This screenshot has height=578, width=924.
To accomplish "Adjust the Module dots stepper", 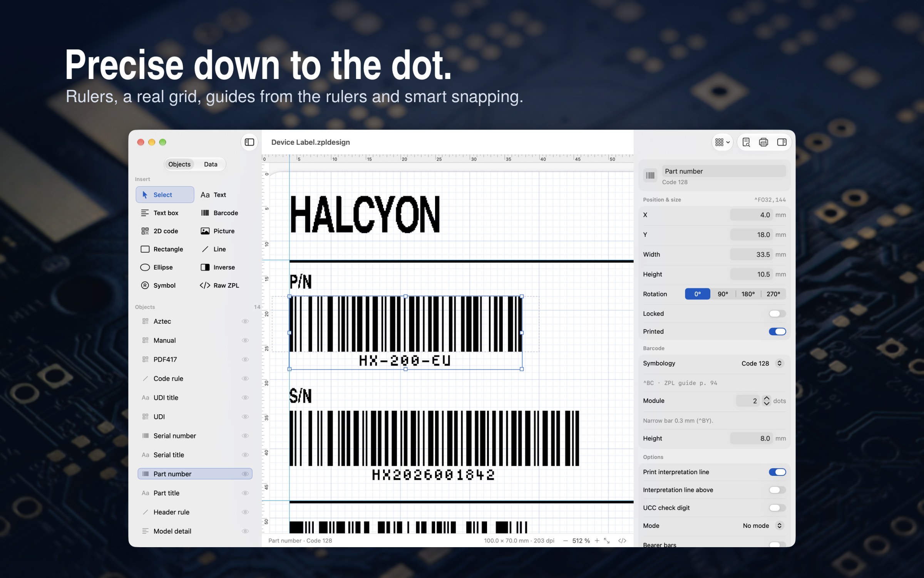I will point(767,401).
